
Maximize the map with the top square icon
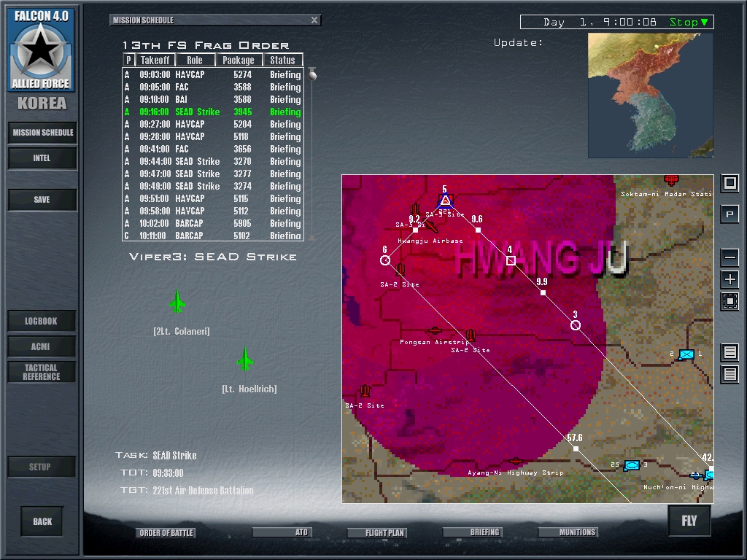click(729, 183)
